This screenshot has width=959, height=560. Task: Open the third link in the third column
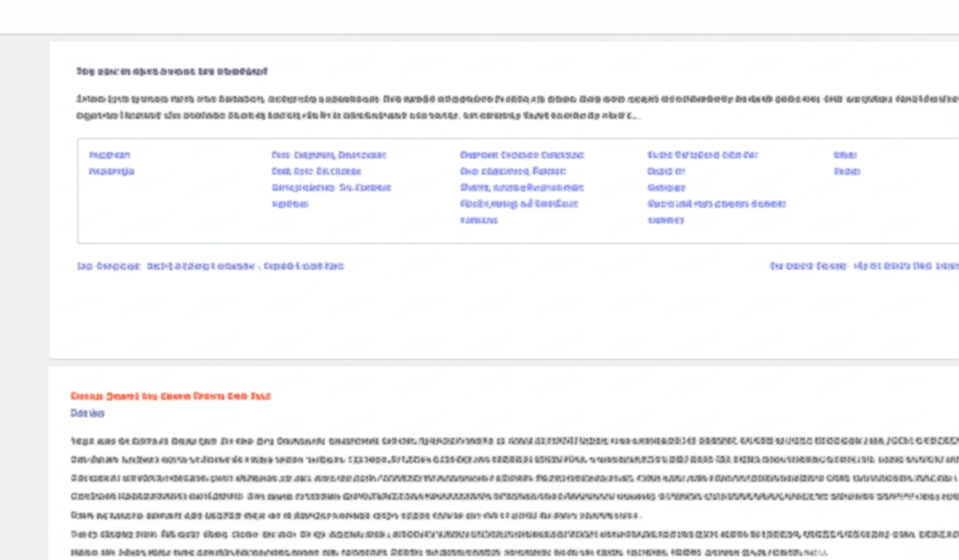tap(522, 187)
